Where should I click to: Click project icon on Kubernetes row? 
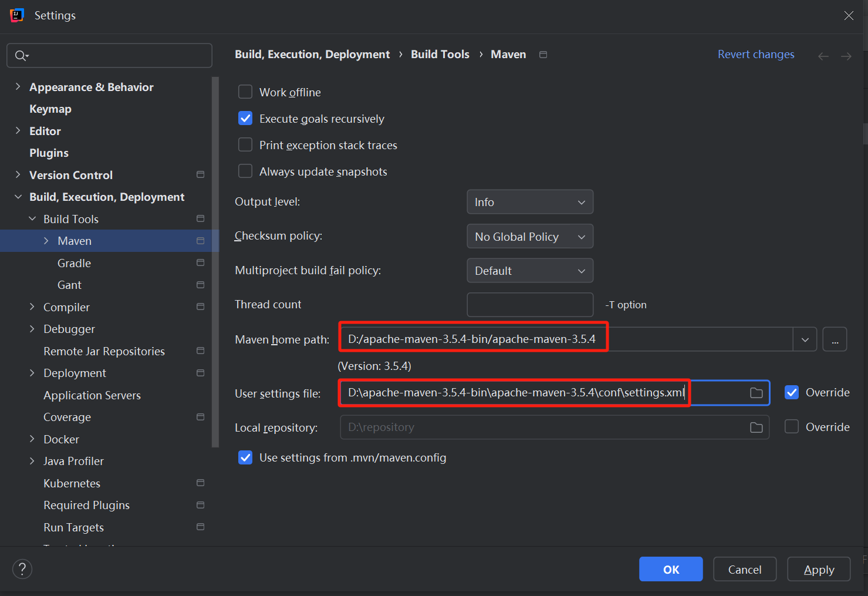200,483
